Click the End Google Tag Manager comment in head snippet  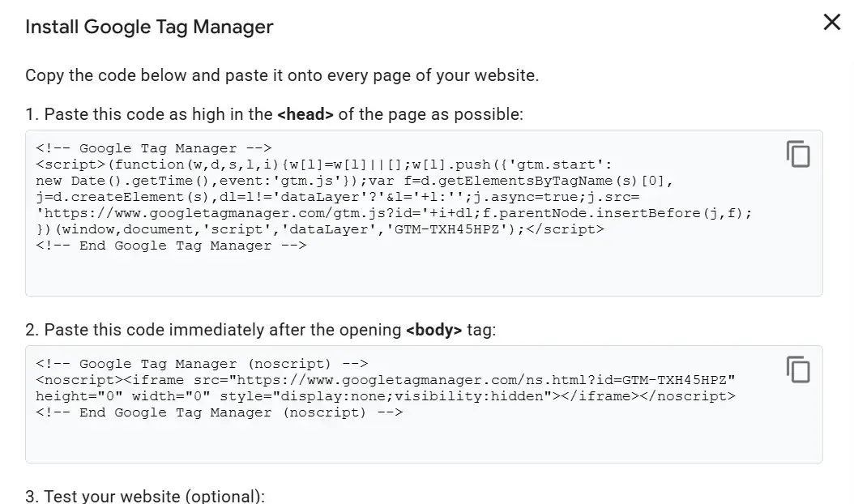point(171,246)
